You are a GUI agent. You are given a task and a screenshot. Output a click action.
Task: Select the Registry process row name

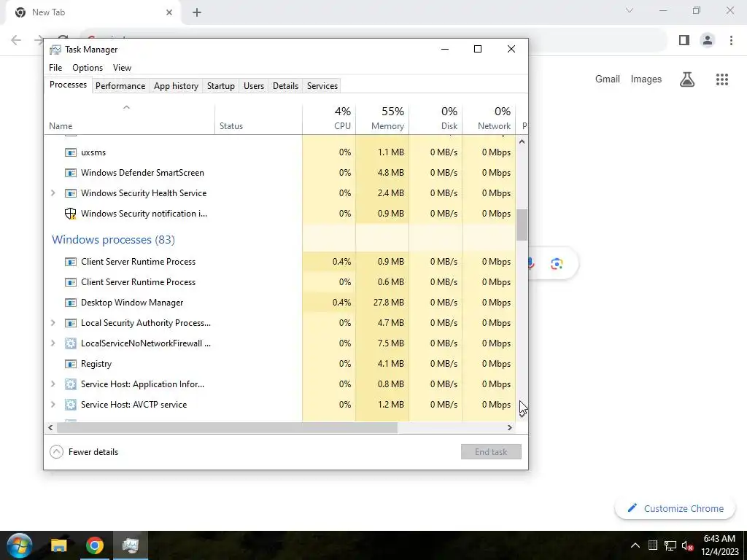point(96,364)
